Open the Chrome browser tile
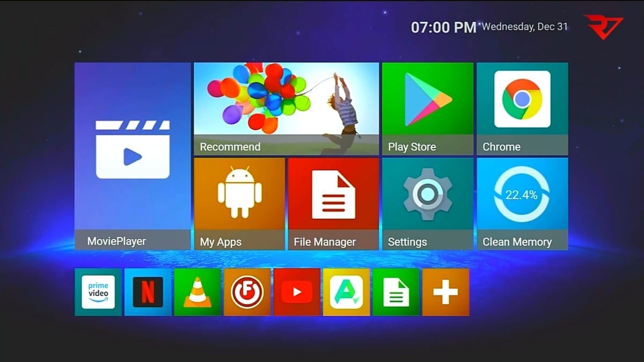 tap(522, 108)
